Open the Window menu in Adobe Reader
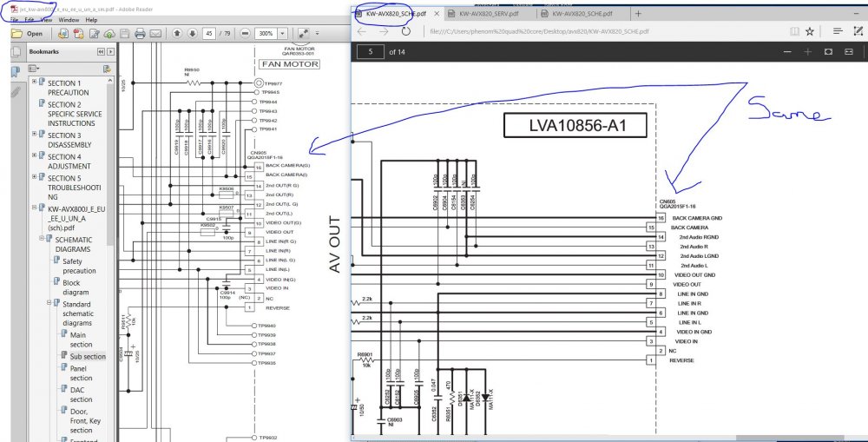868x442 pixels. 69,20
